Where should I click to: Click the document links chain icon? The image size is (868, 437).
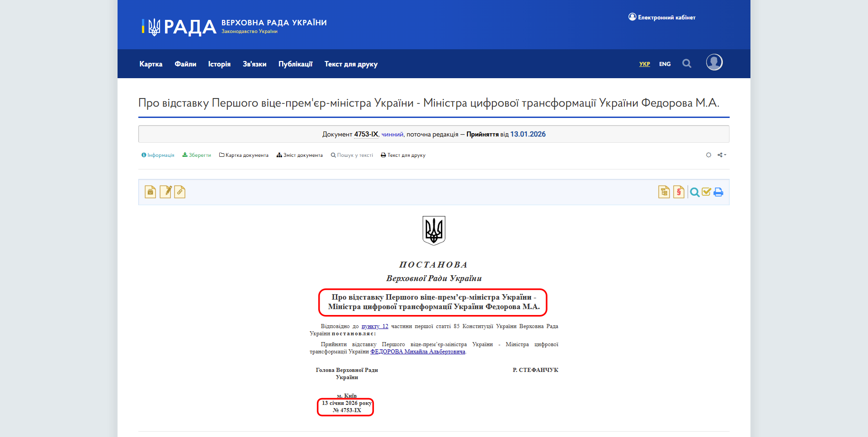[180, 192]
